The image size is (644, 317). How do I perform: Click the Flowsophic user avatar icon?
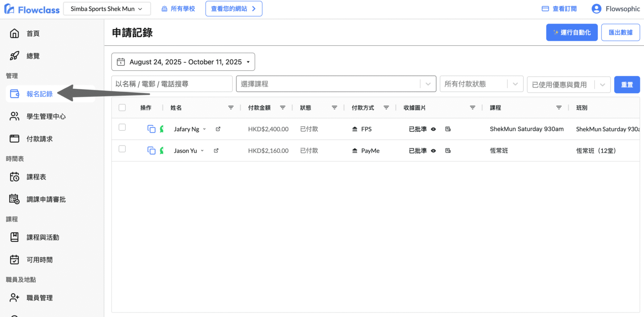(596, 9)
